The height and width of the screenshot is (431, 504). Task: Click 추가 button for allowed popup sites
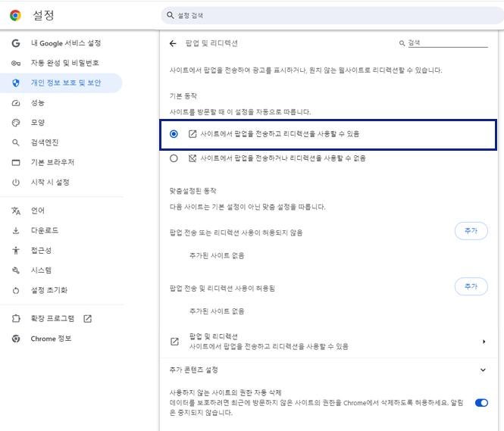(x=471, y=286)
